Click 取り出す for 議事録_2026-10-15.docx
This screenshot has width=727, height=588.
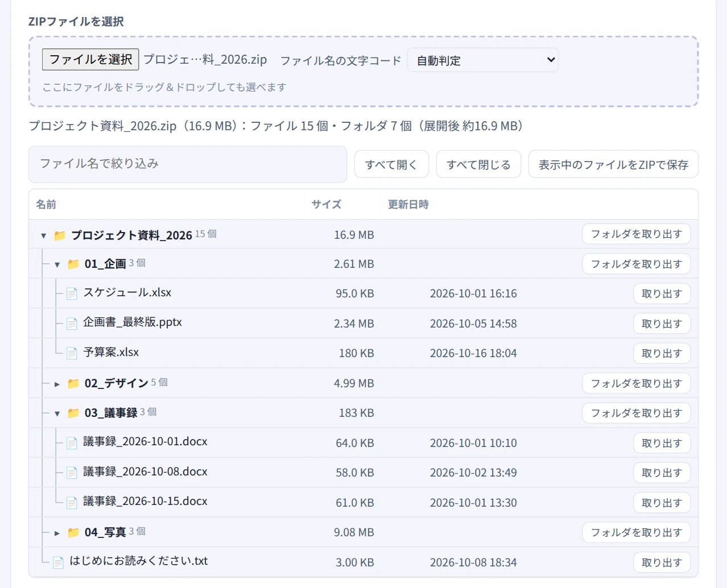click(662, 503)
